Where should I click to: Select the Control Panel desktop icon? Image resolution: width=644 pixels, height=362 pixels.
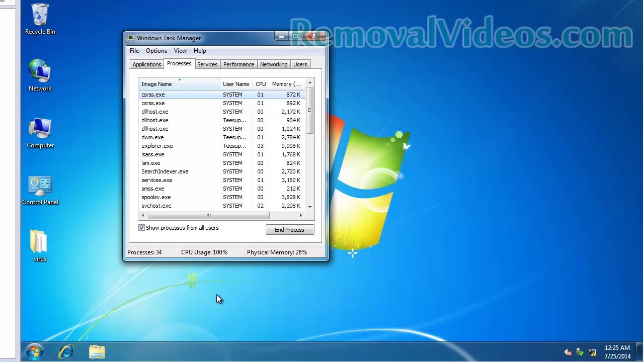[40, 190]
